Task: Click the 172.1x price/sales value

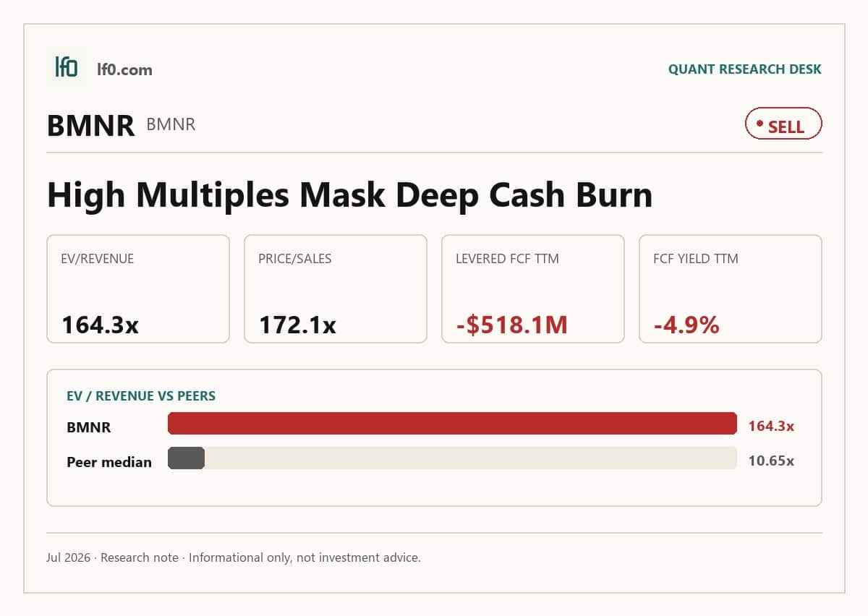Action: 297,325
